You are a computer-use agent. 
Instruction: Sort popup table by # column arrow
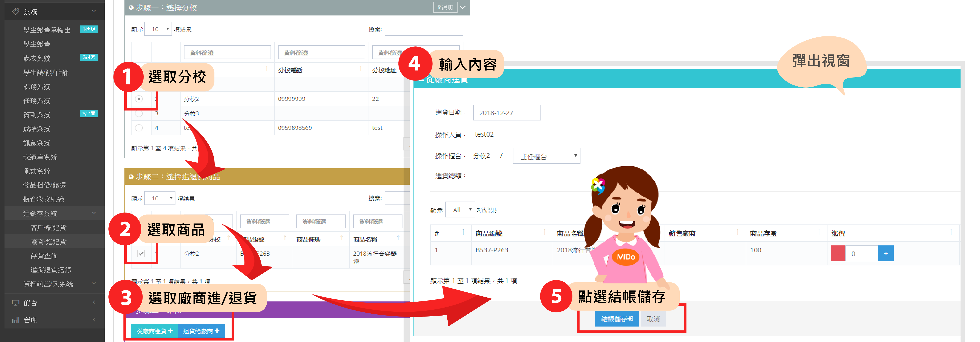(x=463, y=232)
